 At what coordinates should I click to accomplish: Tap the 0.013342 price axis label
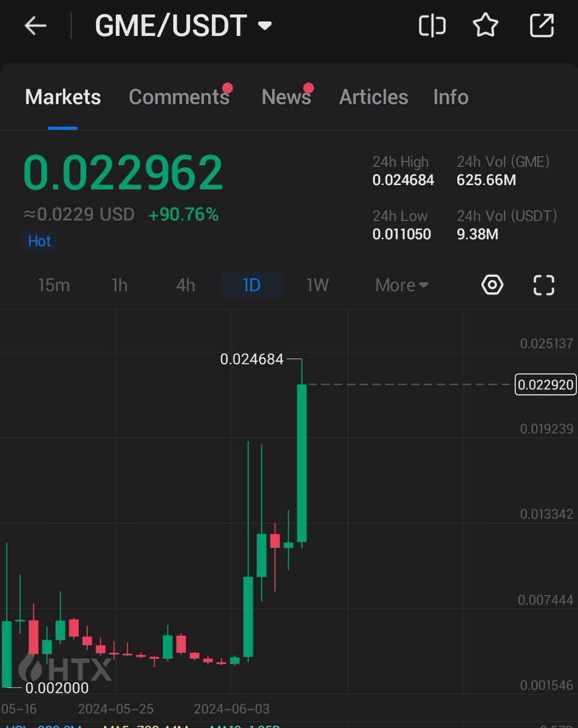click(546, 514)
